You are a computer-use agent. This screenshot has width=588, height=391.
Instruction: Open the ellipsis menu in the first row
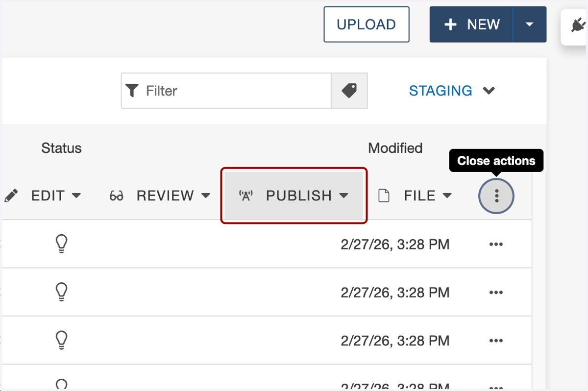pyautogui.click(x=496, y=244)
